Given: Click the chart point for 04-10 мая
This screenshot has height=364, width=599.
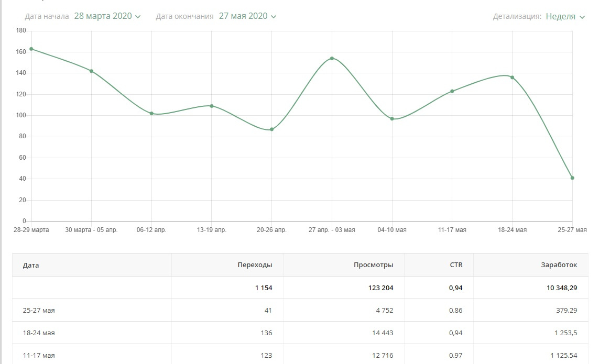Looking at the screenshot, I should 392,119.
